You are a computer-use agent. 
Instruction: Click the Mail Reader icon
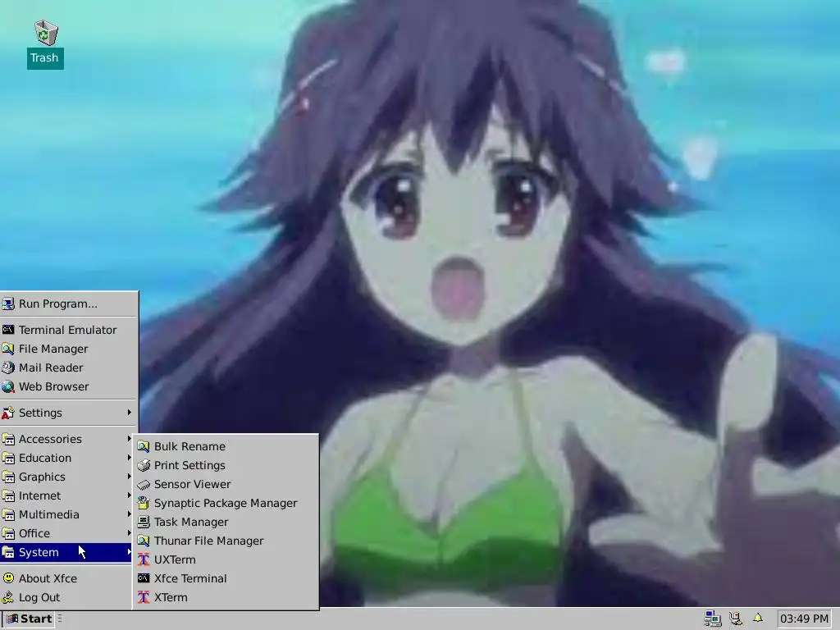tap(8, 367)
